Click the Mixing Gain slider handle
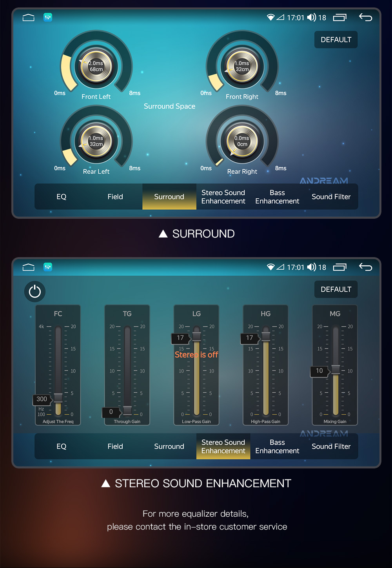This screenshot has width=392, height=568. 336,370
